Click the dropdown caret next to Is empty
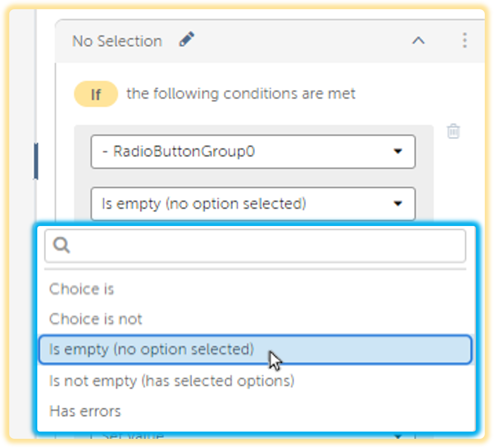The image size is (494, 448). click(x=398, y=204)
